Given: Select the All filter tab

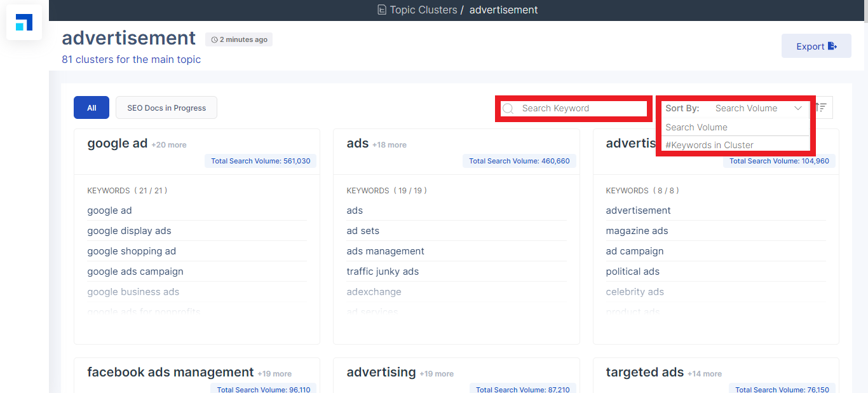Looking at the screenshot, I should [92, 107].
